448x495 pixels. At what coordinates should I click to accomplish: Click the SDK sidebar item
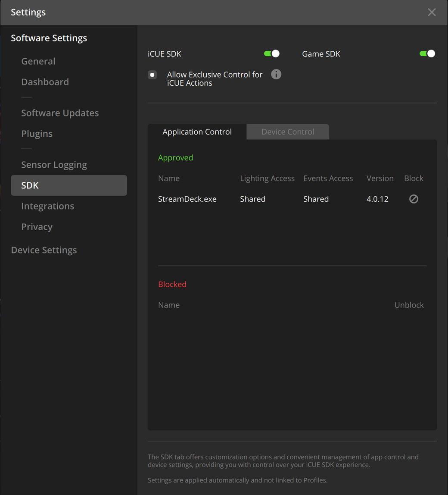[69, 185]
